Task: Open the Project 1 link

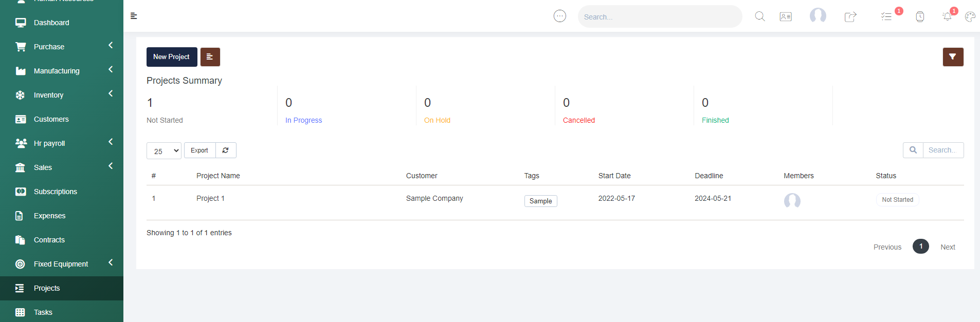Action: tap(210, 198)
